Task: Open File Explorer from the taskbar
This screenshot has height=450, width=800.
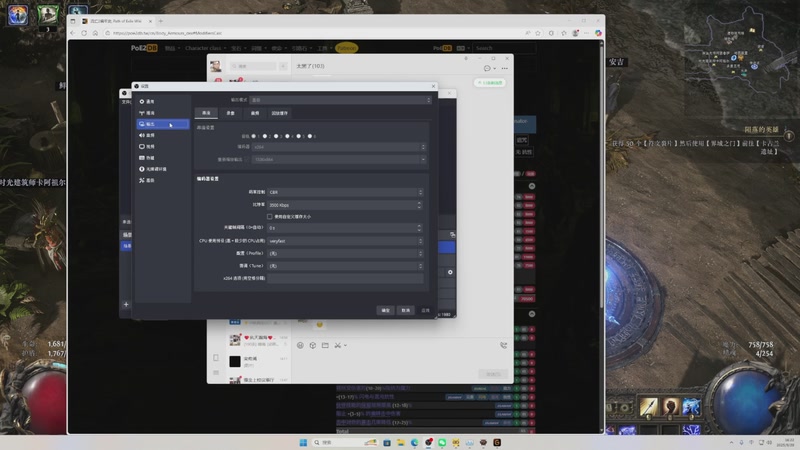Action: (401, 442)
